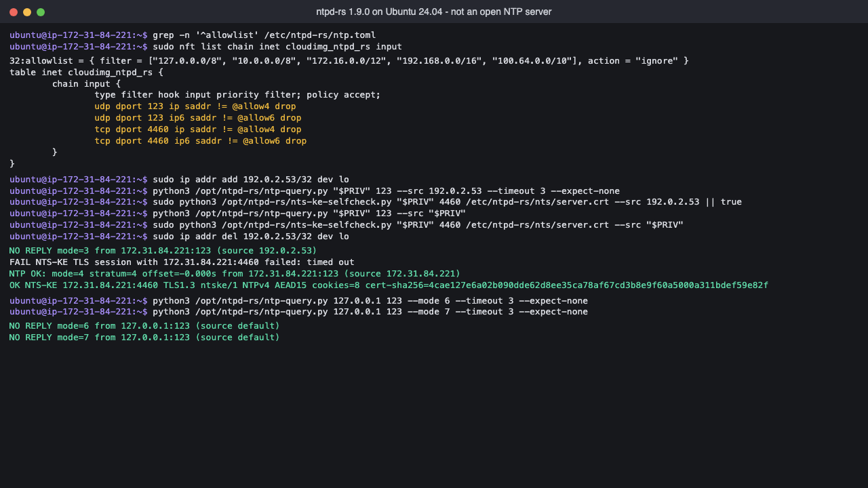The image size is (868, 488).
Task: Select the 'tcp dport 4460 ip saddr' rule
Action: (x=198, y=129)
